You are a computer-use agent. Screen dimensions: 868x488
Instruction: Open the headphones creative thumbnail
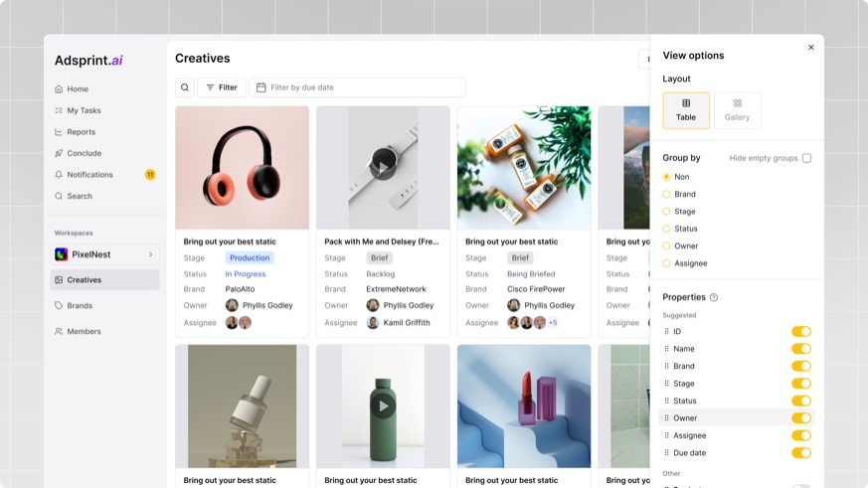(242, 168)
